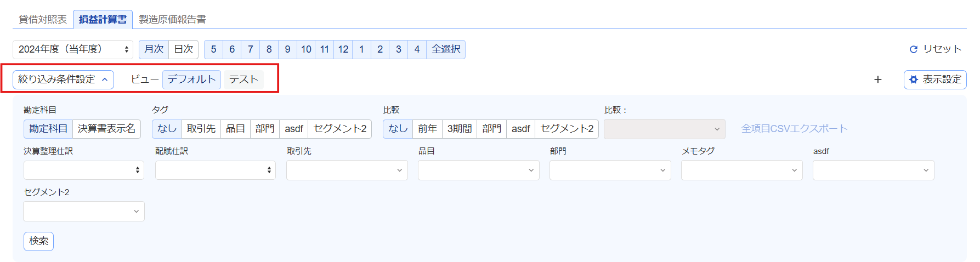
Task: Toggle month 3 button
Action: point(399,49)
